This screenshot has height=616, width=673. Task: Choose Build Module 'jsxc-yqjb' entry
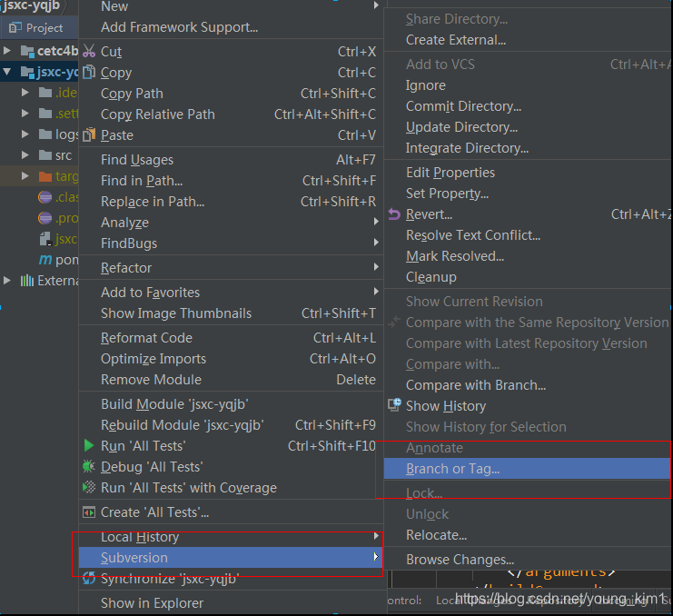click(x=231, y=404)
